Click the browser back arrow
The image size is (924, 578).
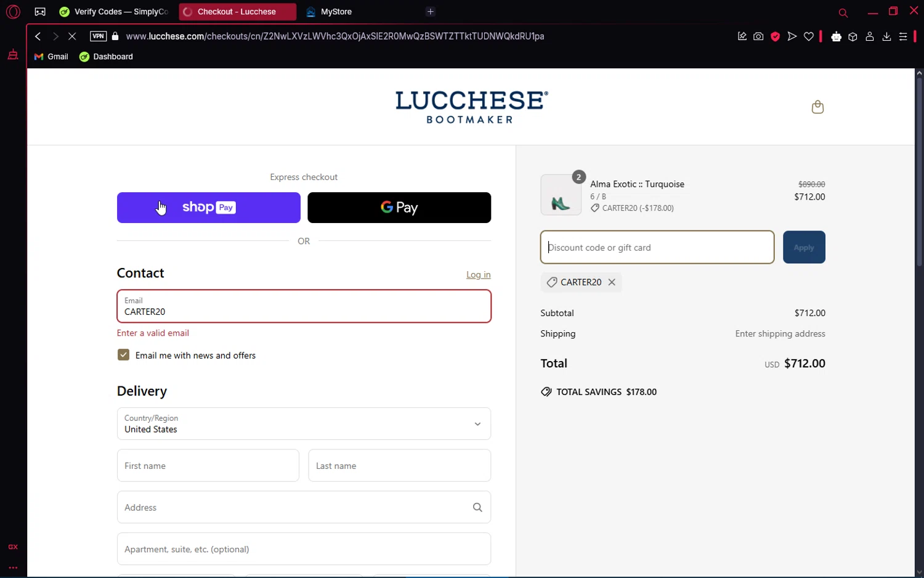pyautogui.click(x=38, y=36)
